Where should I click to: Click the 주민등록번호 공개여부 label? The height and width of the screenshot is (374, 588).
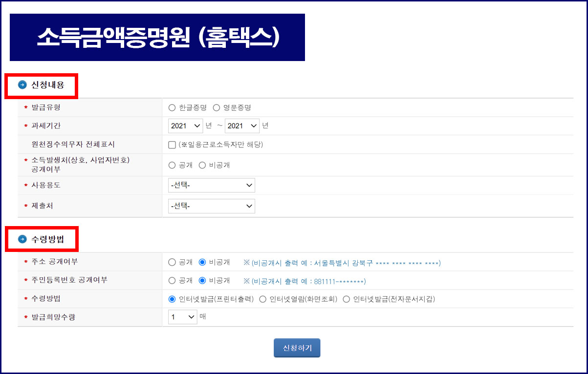coord(69,280)
